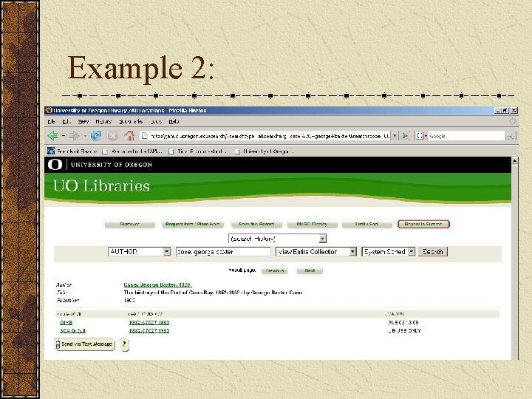The image size is (532, 399).
Task: Open the 'Welcome to...' bookmark on bookmarks bar
Action: 132,151
